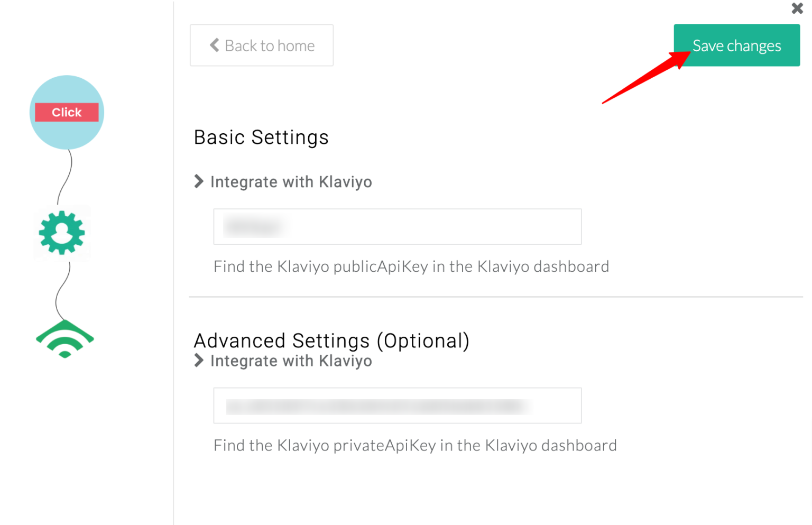
Task: Select the signal waves icon at the flow end
Action: 64,338
